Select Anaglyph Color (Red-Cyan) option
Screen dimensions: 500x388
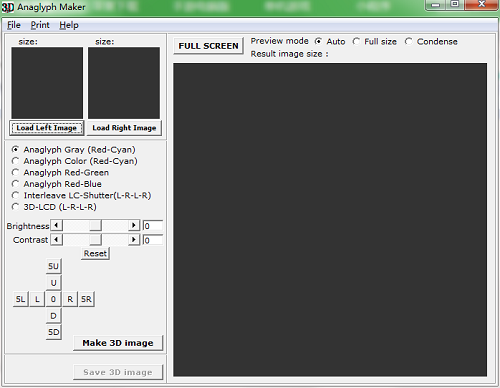tap(74, 161)
